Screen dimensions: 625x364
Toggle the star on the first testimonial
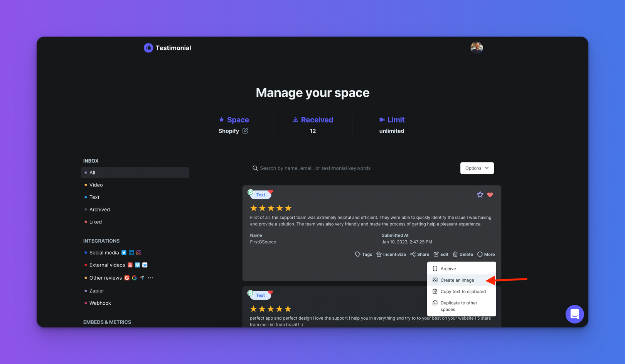[x=480, y=195]
